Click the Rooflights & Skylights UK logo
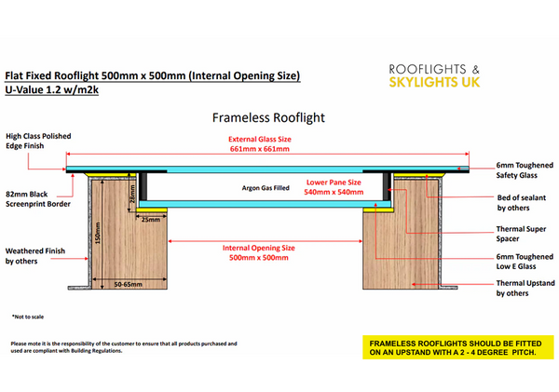Viewport: 559px width, 392px height. pyautogui.click(x=434, y=76)
